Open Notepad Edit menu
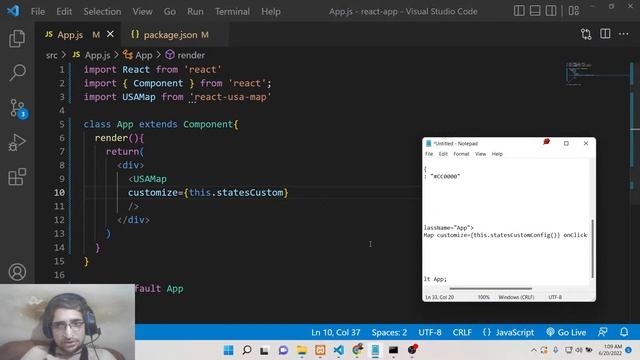Viewport: 640px width, 360px height. 443,154
